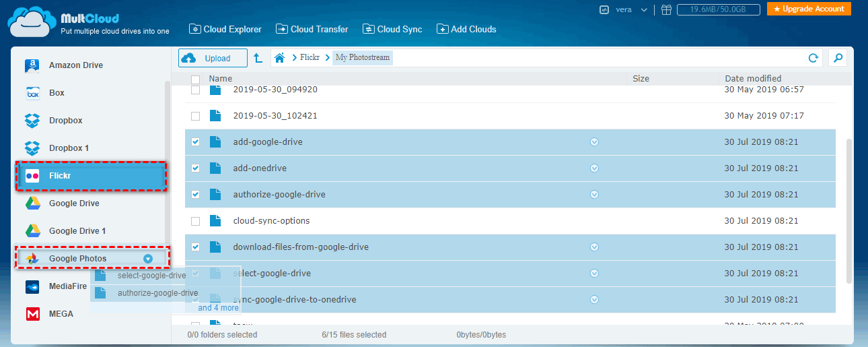Image resolution: width=868 pixels, height=347 pixels.
Task: Sort by the Size column header
Action: click(641, 79)
